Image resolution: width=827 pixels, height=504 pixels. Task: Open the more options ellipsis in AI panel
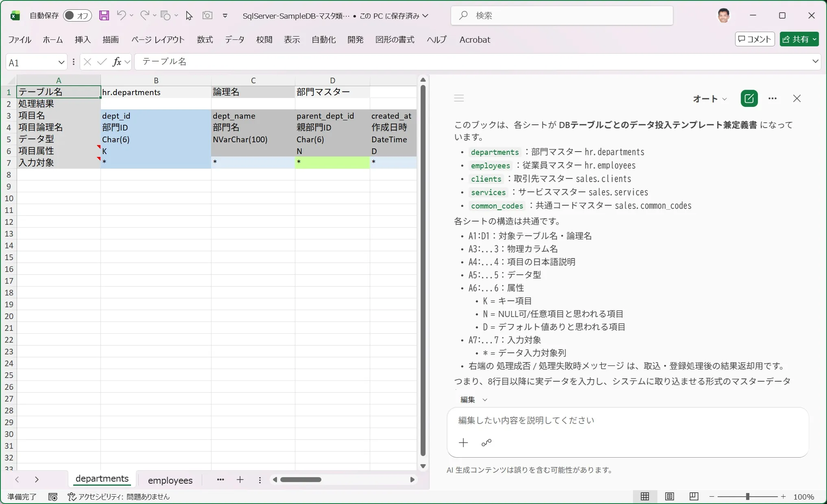(772, 98)
